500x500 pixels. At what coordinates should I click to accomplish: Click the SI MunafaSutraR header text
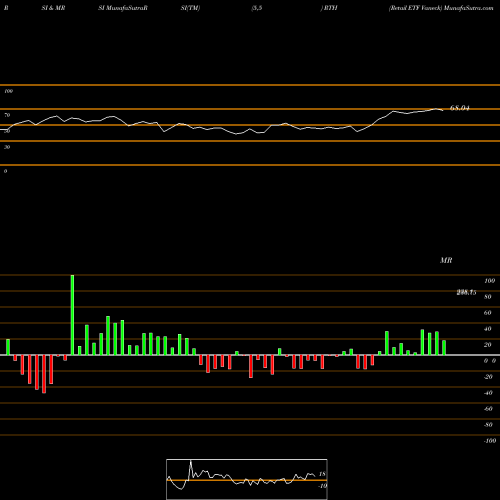pos(123,8)
